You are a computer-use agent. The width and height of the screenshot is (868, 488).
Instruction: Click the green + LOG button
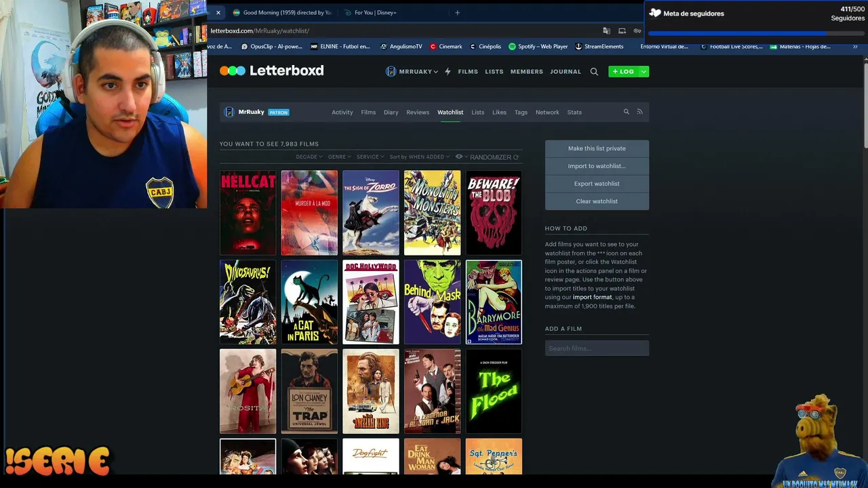pos(623,71)
